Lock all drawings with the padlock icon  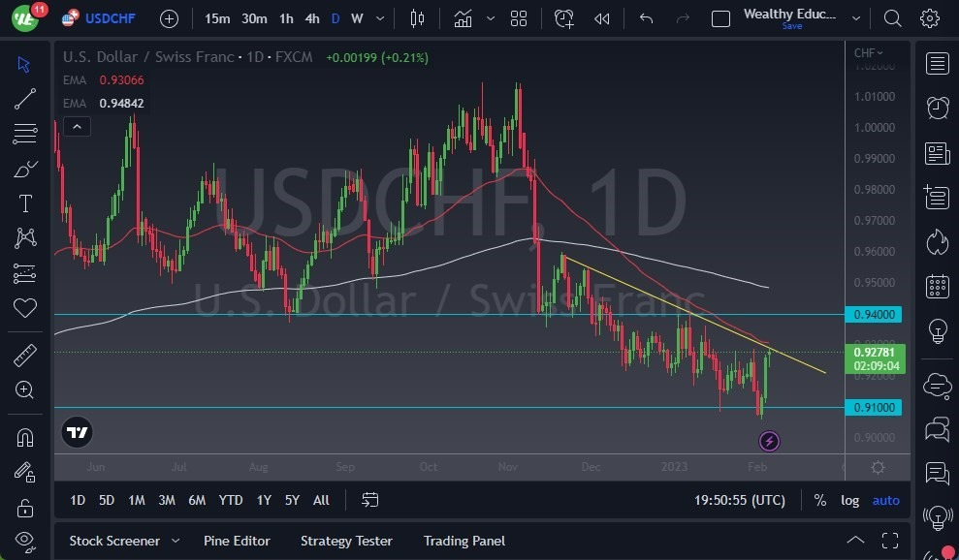pos(25,509)
